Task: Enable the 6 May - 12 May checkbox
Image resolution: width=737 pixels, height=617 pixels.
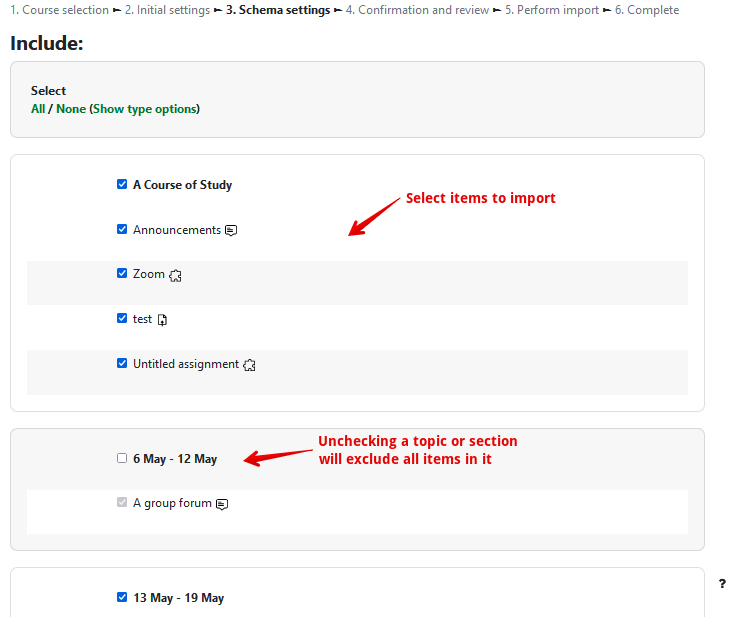Action: click(122, 458)
